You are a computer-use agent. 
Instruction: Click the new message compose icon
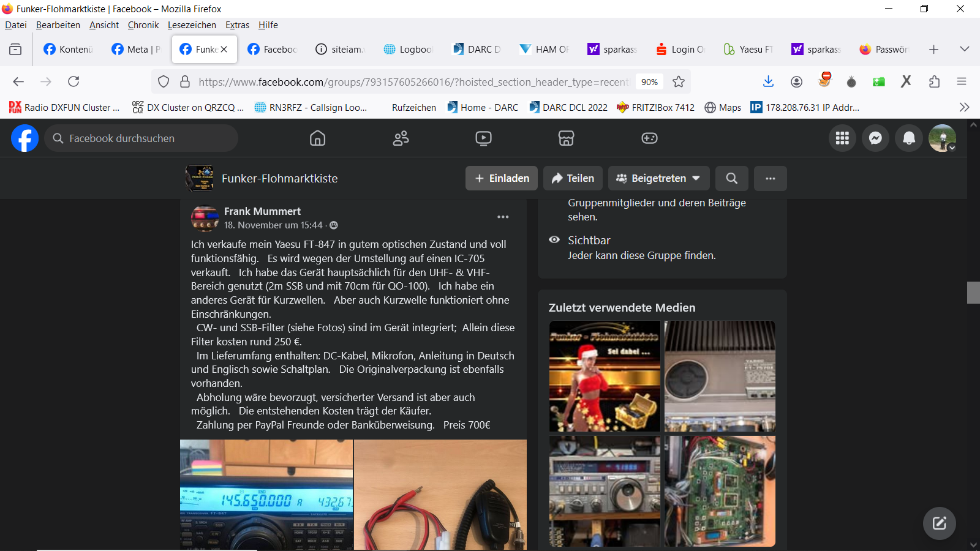coord(939,523)
